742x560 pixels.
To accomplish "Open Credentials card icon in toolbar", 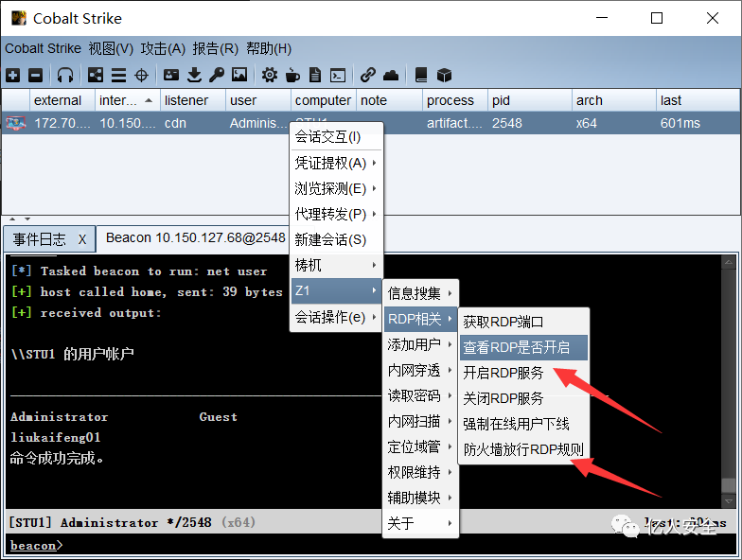I will (170, 75).
